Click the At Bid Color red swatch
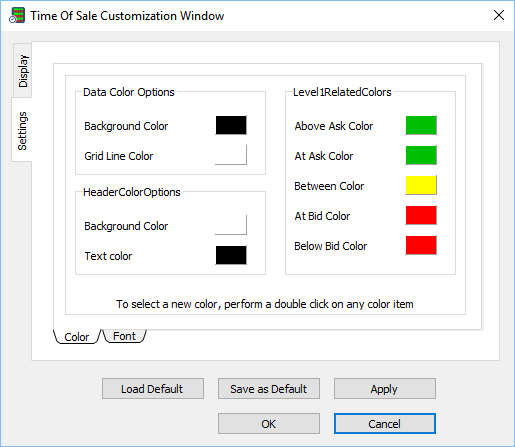The height and width of the screenshot is (447, 515). point(421,215)
